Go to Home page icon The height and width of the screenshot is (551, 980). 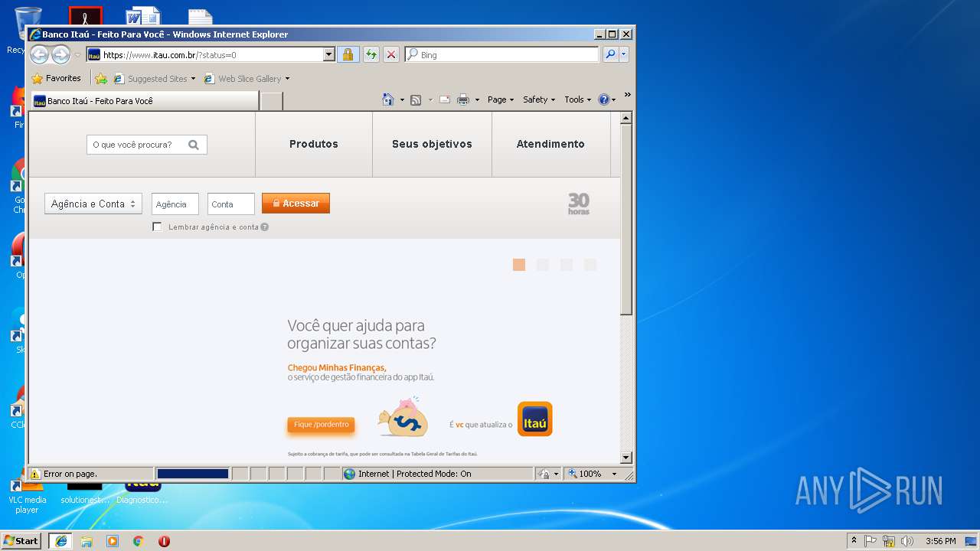tap(388, 99)
